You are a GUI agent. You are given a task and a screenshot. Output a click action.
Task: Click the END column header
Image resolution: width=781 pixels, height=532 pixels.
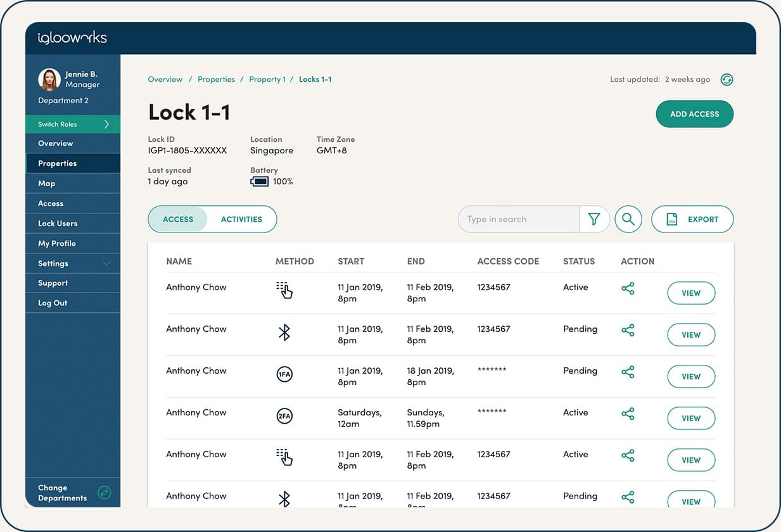[416, 261]
